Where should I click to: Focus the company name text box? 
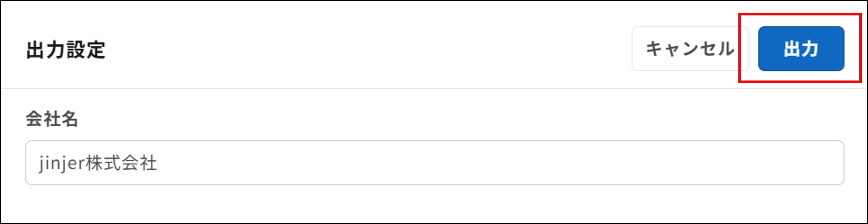(434, 163)
